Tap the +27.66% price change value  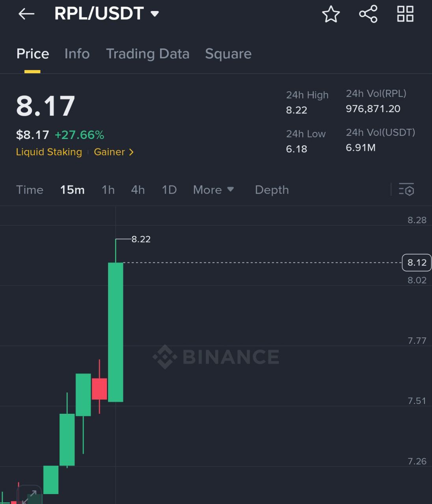click(x=79, y=135)
